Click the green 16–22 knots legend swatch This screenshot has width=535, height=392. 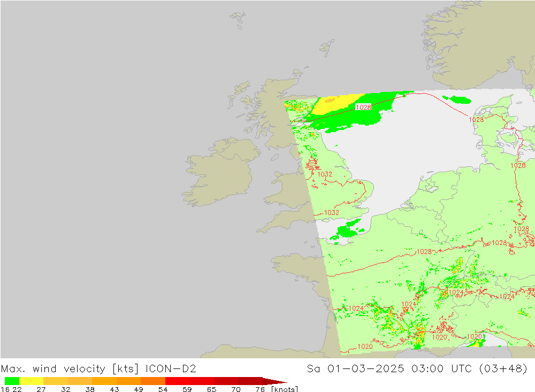(12, 381)
